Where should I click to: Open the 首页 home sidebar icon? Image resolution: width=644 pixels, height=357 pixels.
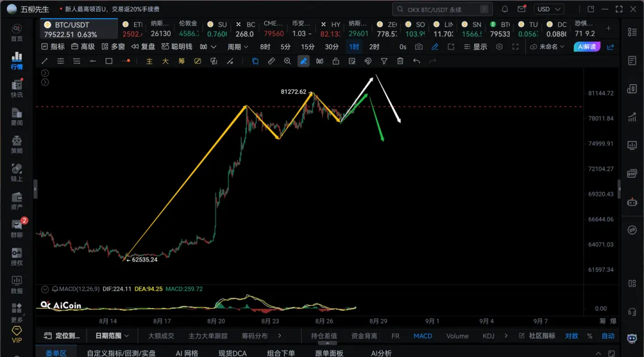(x=17, y=32)
